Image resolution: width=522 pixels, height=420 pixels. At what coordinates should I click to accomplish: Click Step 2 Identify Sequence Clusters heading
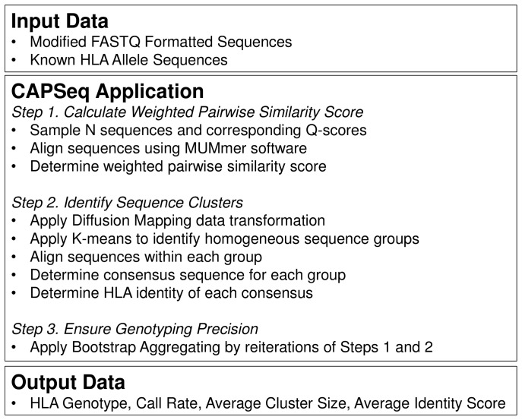(127, 202)
